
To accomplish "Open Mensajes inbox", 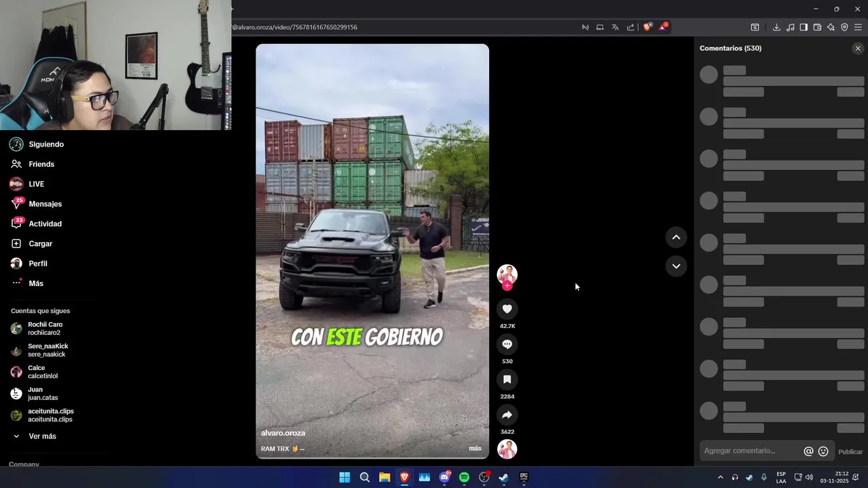I will click(45, 204).
